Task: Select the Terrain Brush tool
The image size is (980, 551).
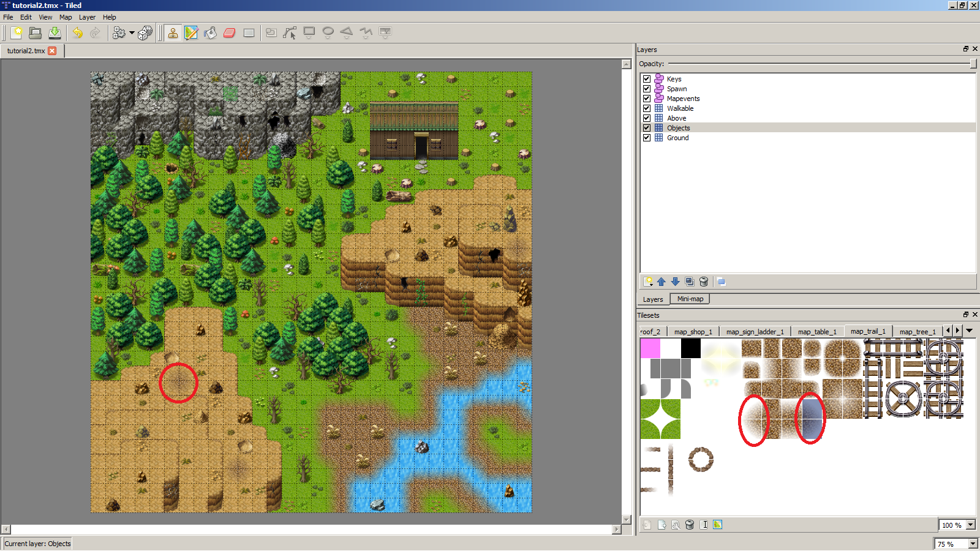Action: (x=192, y=32)
